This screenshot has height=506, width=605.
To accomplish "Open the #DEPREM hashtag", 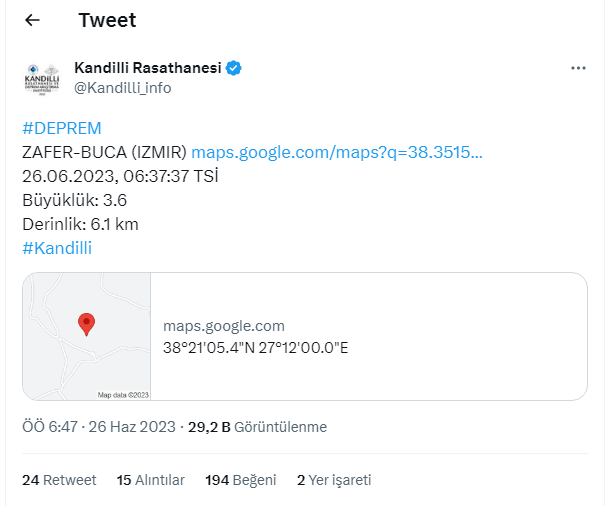I will [62, 128].
